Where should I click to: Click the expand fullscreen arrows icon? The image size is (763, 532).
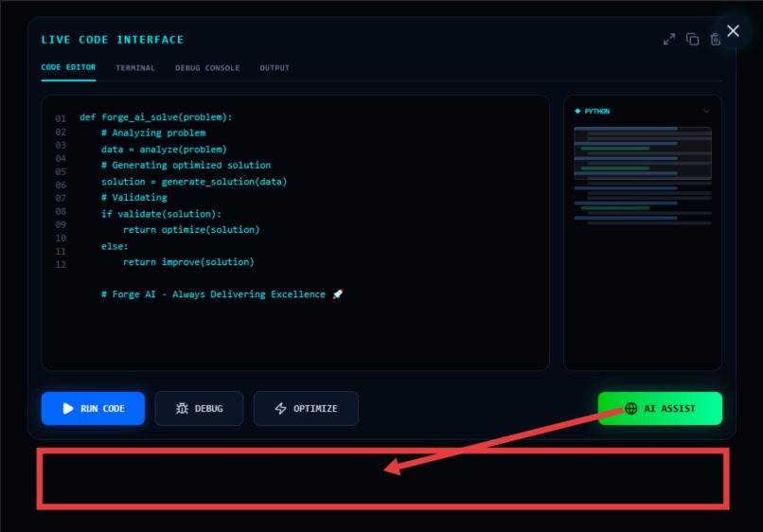pos(669,40)
